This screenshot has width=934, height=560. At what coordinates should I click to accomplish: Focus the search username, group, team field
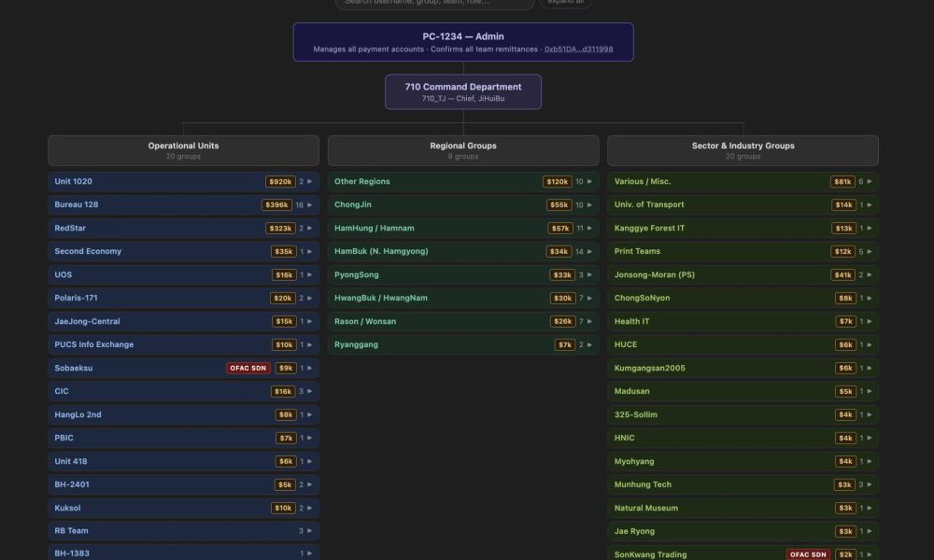[434, 3]
